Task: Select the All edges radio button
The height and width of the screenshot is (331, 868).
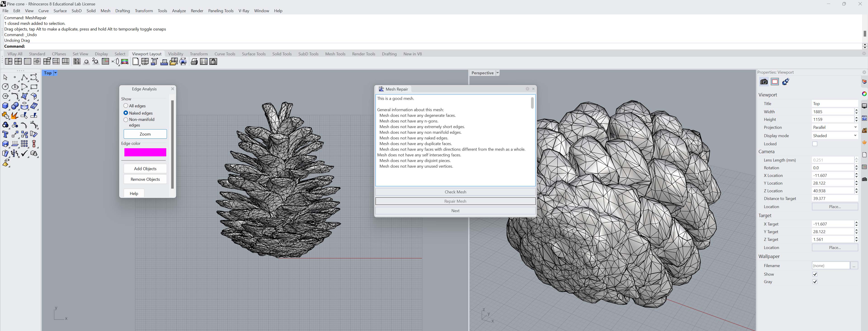Action: [126, 106]
